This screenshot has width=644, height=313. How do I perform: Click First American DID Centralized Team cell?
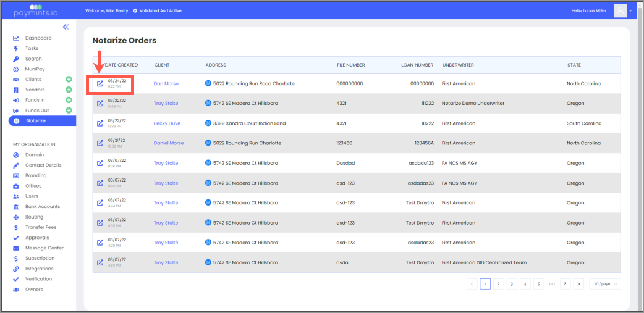[484, 262]
